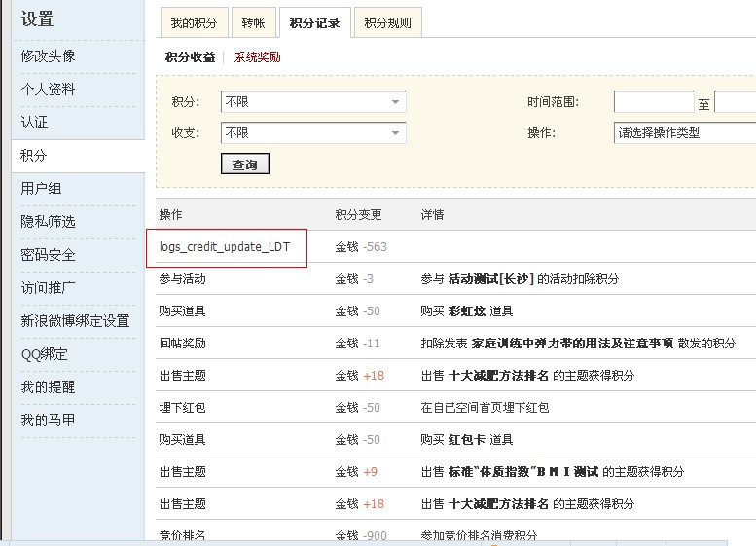Open 活动测试[长沙] activity link

click(x=490, y=279)
